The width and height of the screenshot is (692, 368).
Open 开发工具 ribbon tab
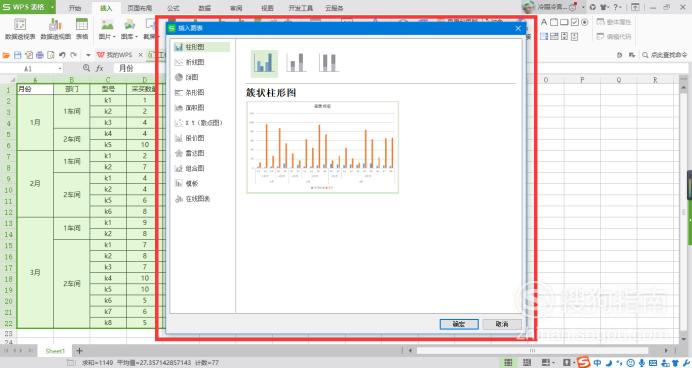coord(301,8)
